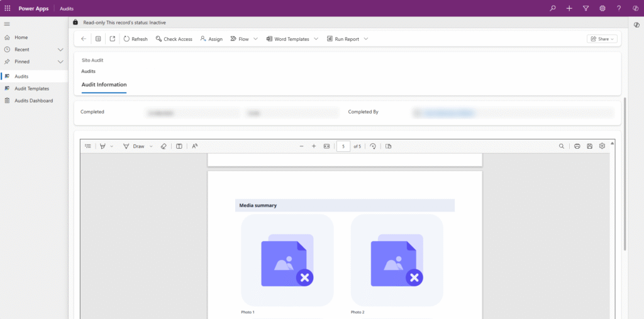644x319 pixels.
Task: Collapse the left navigation hamburger menu
Action: pyautogui.click(x=7, y=24)
